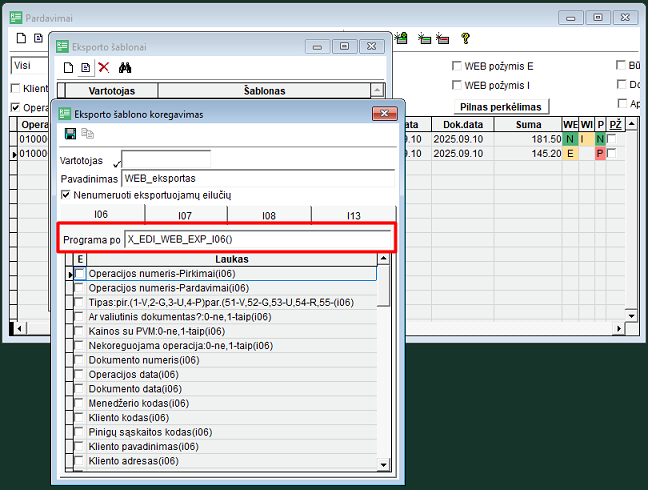The height and width of the screenshot is (490, 648).
Task: Check the Operacijos numeris-Pirkimai(i06) field
Action: point(79,274)
